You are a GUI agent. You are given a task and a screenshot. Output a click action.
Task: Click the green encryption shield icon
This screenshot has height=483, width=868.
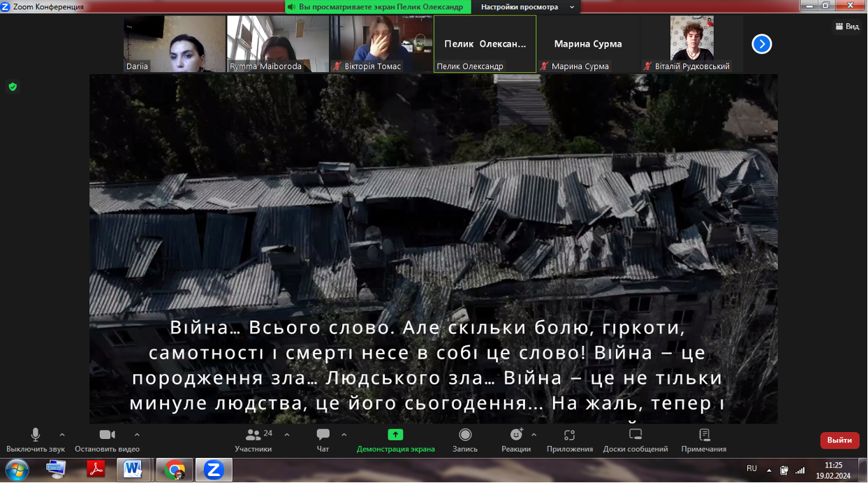click(13, 87)
